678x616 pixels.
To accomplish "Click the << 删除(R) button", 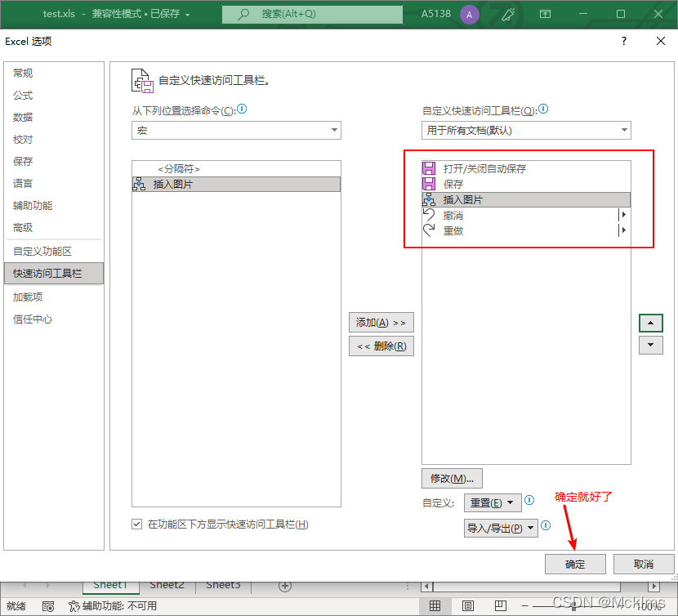I will pos(381,346).
